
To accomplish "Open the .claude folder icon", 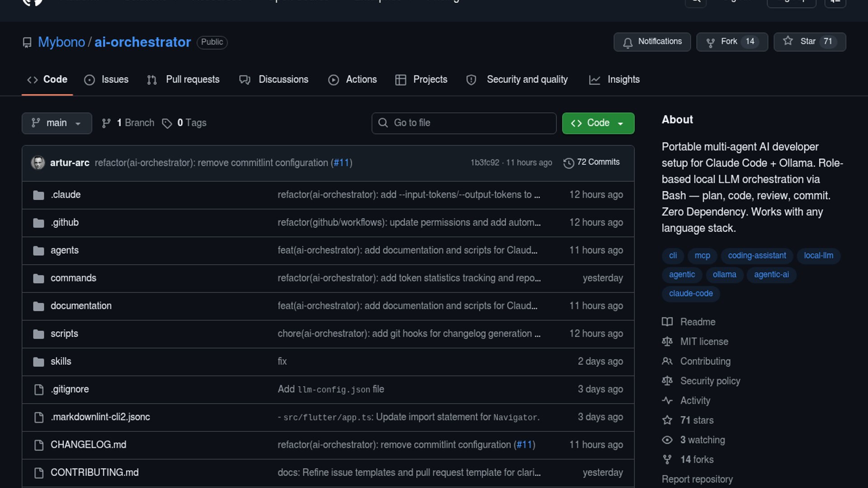I will click(39, 195).
